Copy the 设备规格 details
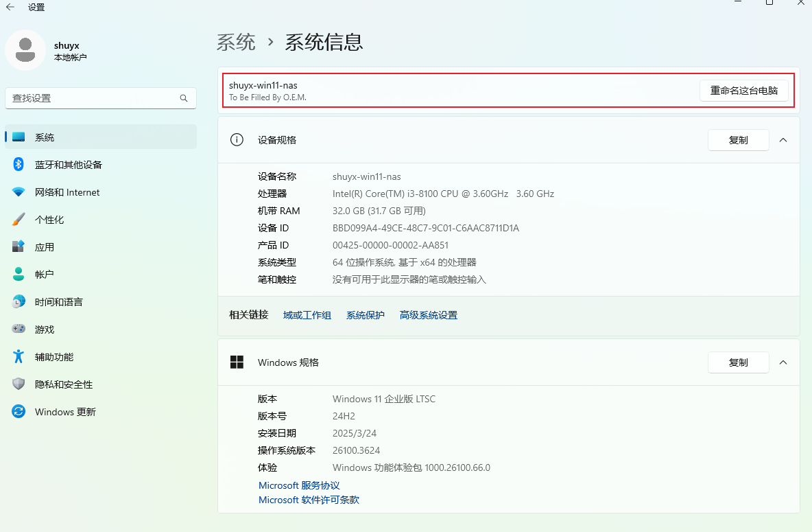 click(738, 139)
